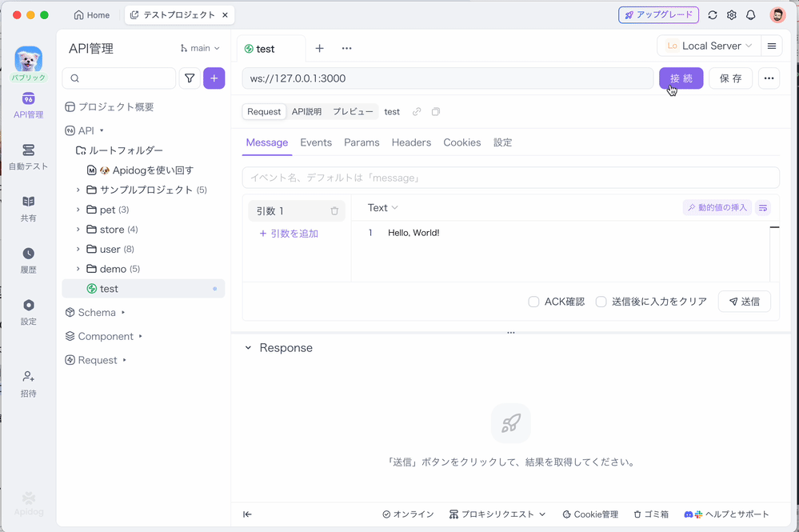799x532 pixels.
Task: Switch to Params tab
Action: point(362,142)
